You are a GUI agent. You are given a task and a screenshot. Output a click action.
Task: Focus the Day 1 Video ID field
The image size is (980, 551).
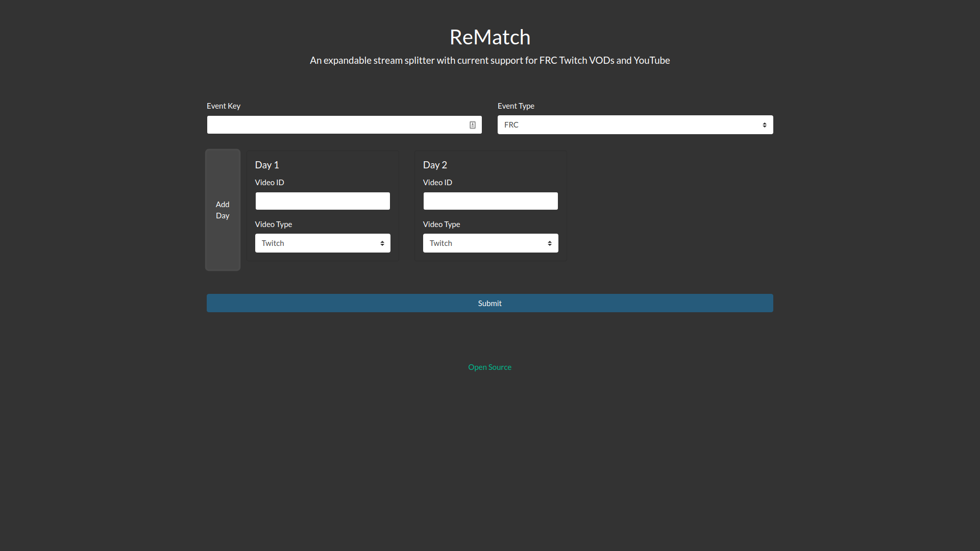[x=323, y=201]
